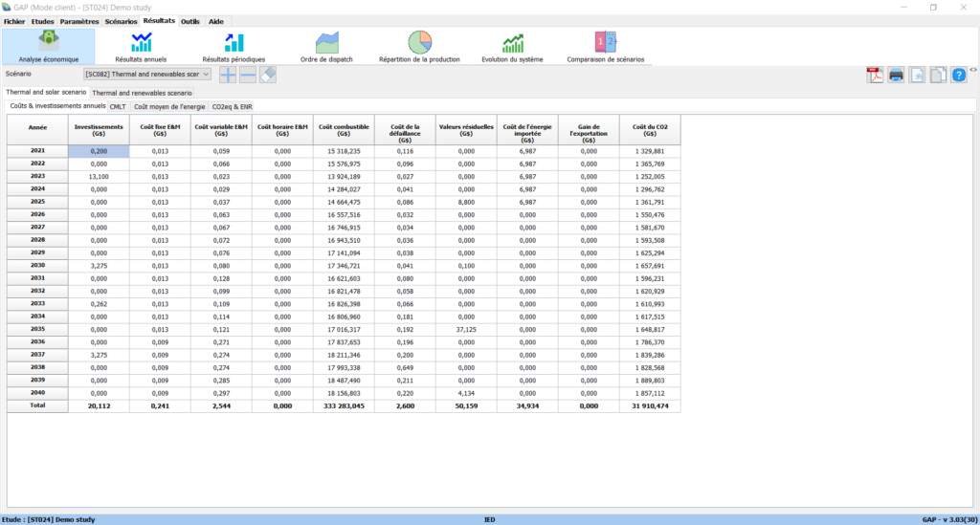Select the CMLT tab
This screenshot has height=525, width=980.
point(118,106)
